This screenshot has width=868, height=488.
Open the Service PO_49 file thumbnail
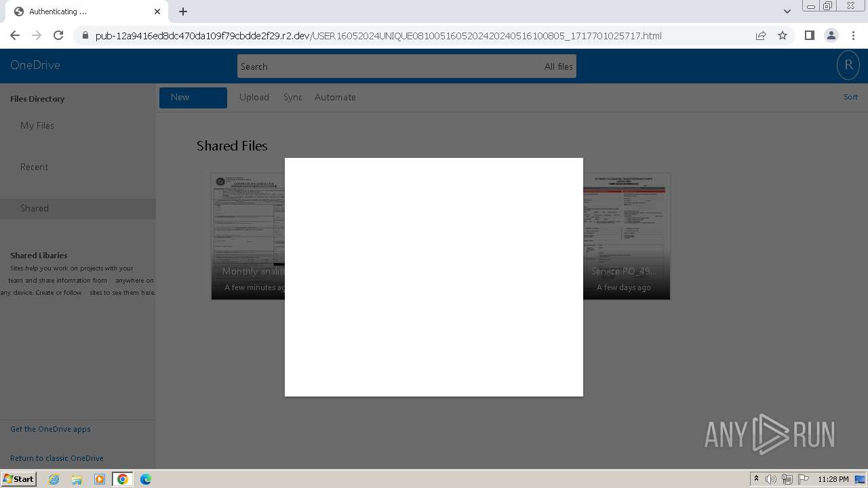[627, 236]
